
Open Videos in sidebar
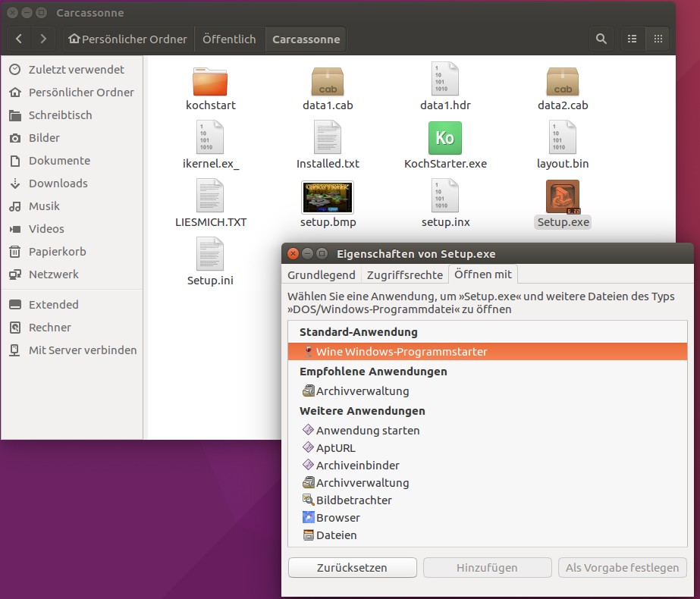point(72,229)
